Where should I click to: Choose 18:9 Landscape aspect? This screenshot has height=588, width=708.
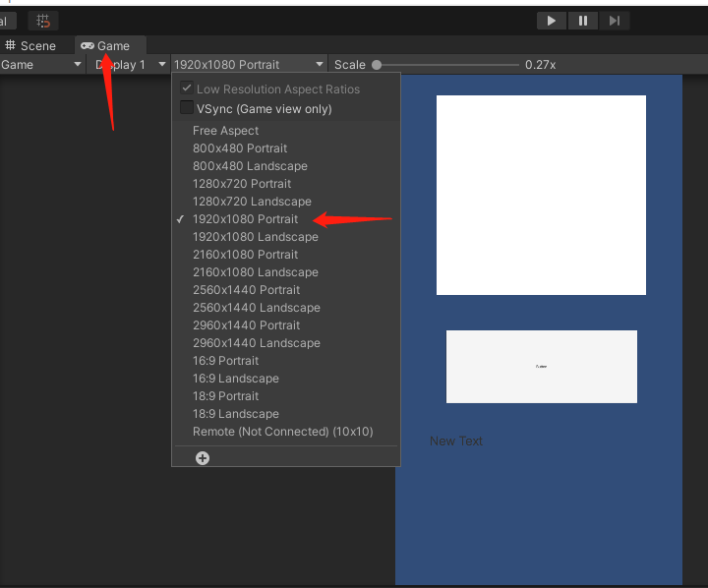point(286,414)
